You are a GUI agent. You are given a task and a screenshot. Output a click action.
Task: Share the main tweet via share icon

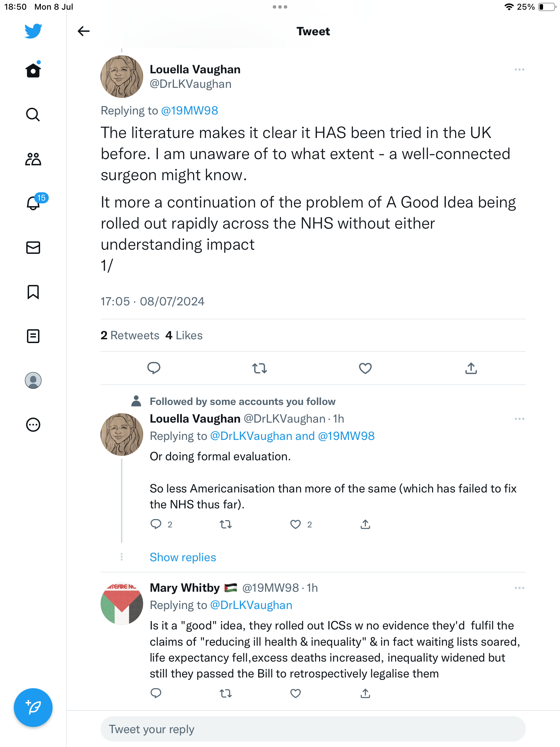click(471, 368)
